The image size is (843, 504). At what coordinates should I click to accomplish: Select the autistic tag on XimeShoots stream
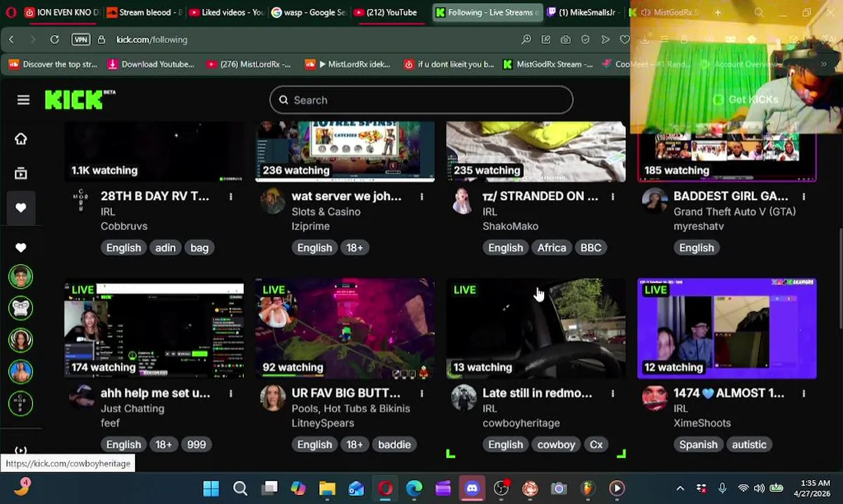click(749, 444)
